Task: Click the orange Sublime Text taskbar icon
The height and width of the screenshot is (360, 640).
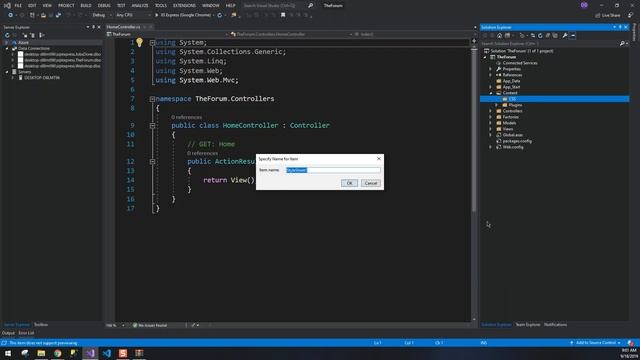Action: tap(123, 353)
